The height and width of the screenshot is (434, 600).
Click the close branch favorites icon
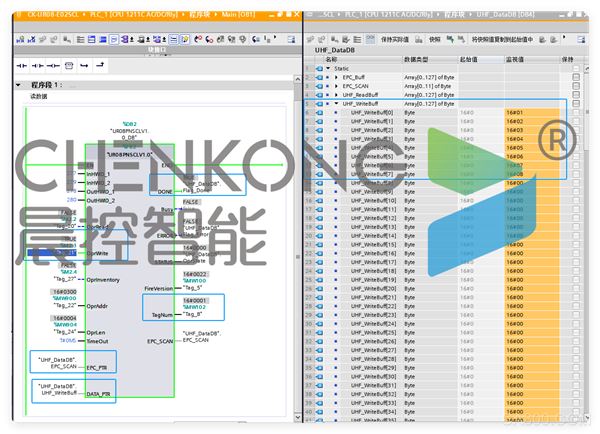(x=100, y=65)
